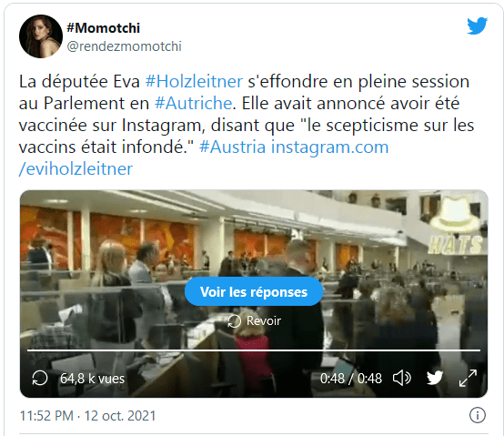Expand the video to fullscreen
The height and width of the screenshot is (436, 504).
468,378
